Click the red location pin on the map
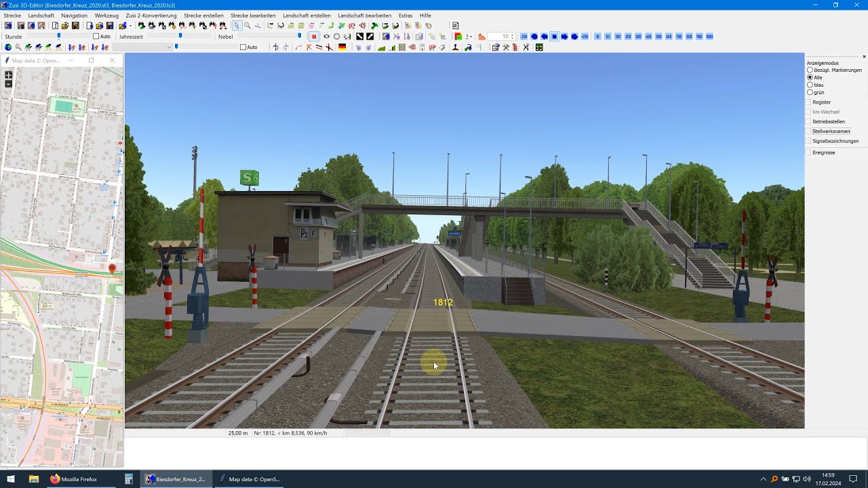Image resolution: width=868 pixels, height=488 pixels. point(113,269)
